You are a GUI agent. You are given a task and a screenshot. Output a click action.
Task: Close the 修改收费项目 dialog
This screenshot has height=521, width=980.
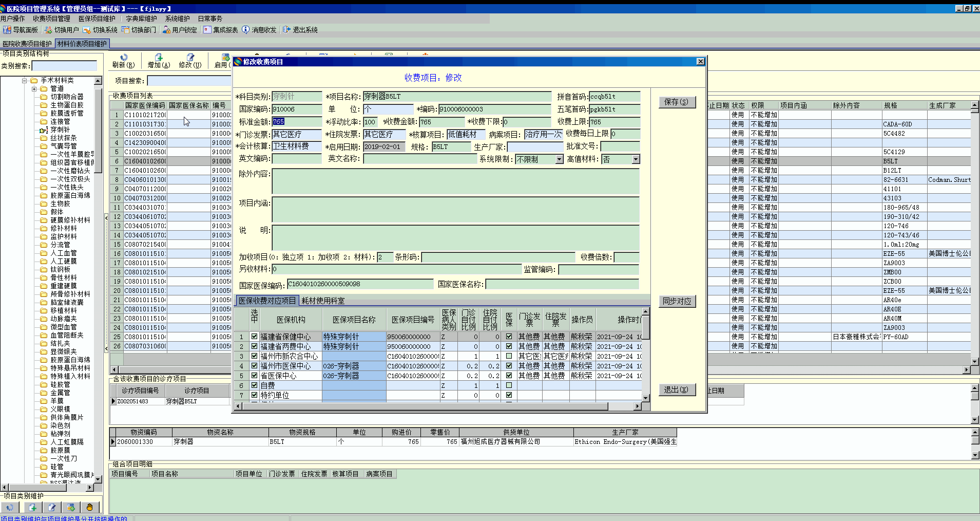(x=700, y=62)
